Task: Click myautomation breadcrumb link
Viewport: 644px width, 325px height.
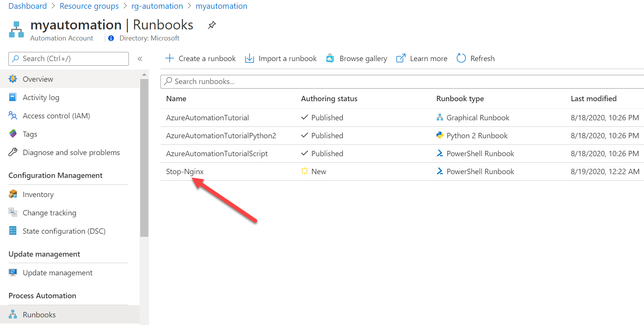Action: pos(221,6)
